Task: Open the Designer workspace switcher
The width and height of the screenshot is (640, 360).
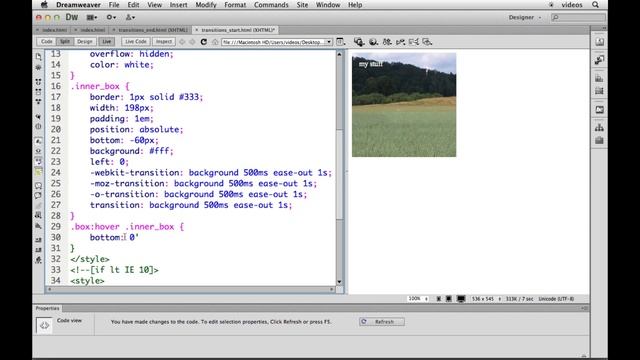Action: (x=525, y=18)
